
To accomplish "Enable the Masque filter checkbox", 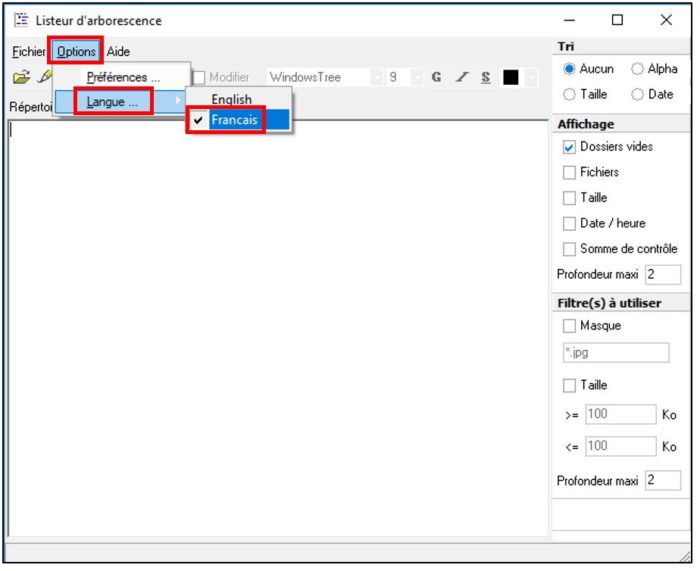I will (x=569, y=326).
